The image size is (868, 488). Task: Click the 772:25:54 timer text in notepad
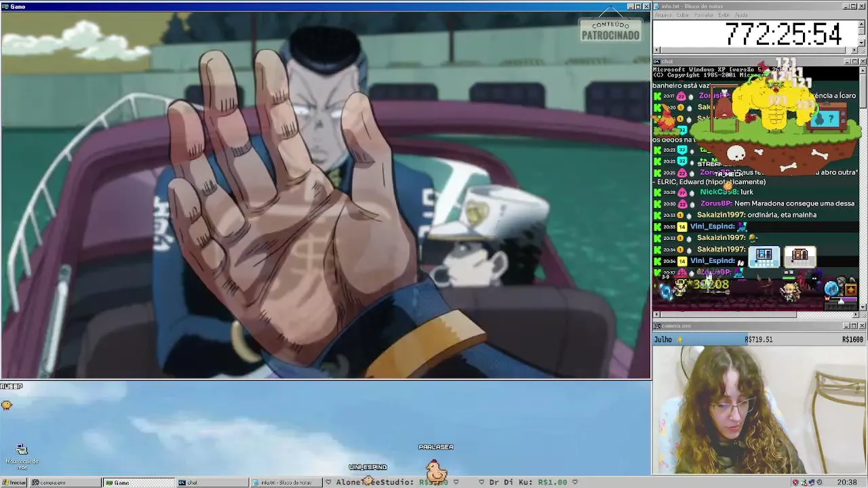(783, 34)
